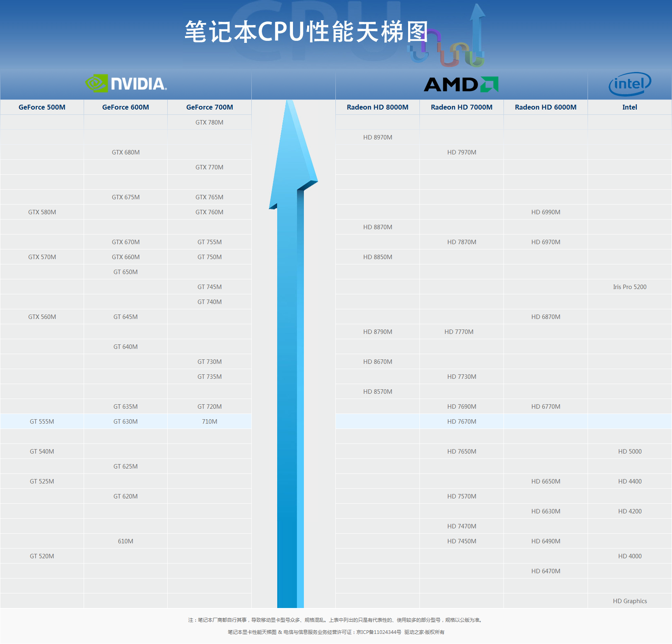The height and width of the screenshot is (644, 672).
Task: Click the 610M cell
Action: click(126, 541)
